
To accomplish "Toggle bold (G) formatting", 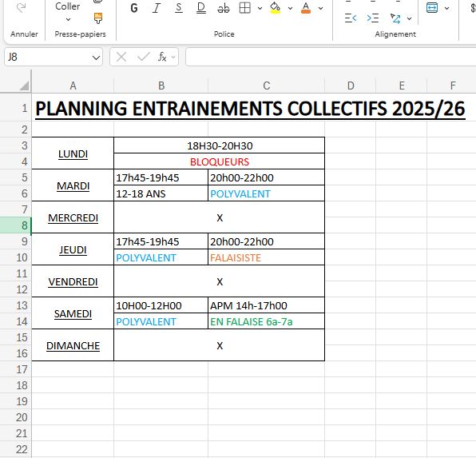I will point(134,8).
